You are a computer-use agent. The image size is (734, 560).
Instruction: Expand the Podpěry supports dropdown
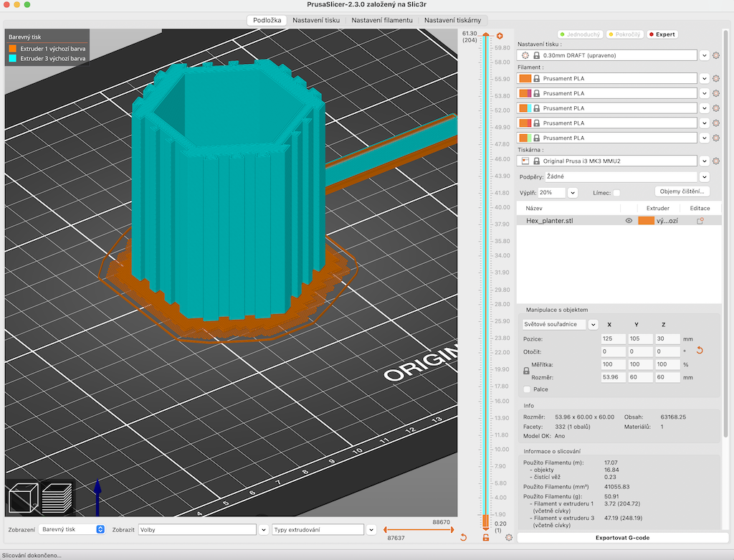704,176
